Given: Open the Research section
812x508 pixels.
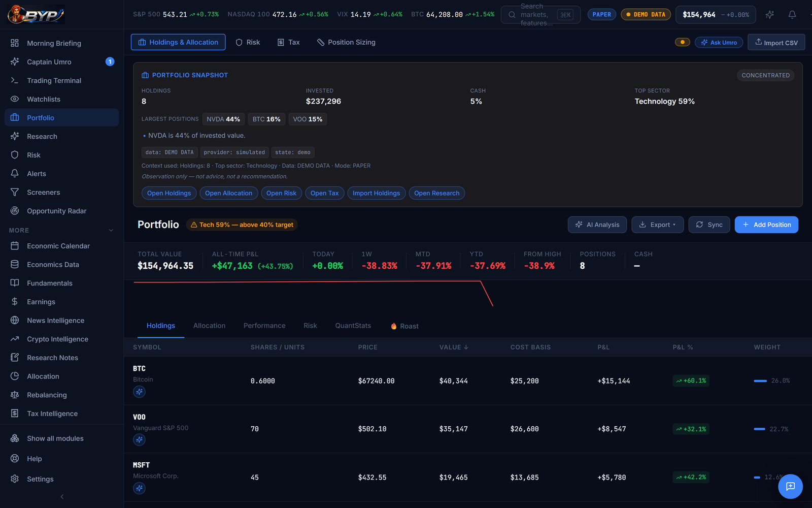Looking at the screenshot, I should click(61, 136).
